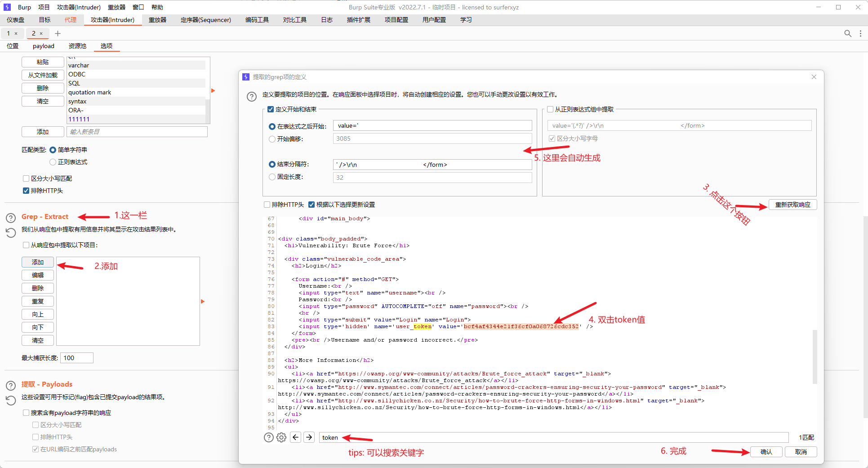Image resolution: width=868 pixels, height=468 pixels.
Task: Click 重复 button in Grep - Extract
Action: [x=38, y=301]
